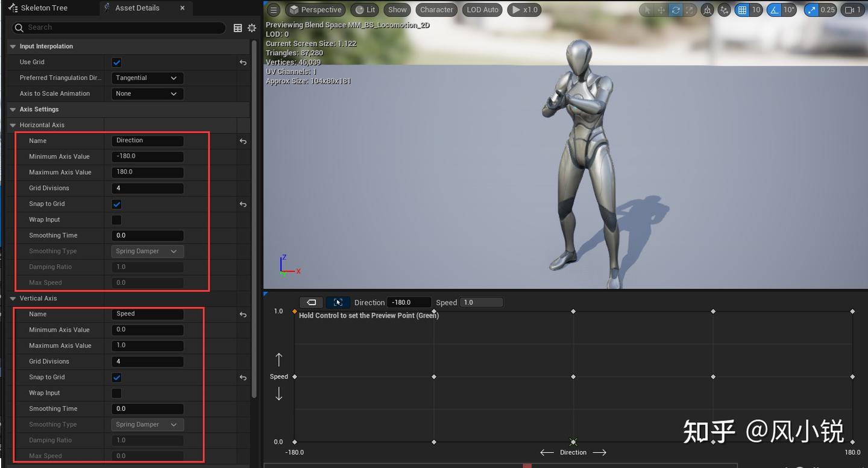
Task: Uncheck Use Grid under Input Interpolation
Action: click(116, 62)
